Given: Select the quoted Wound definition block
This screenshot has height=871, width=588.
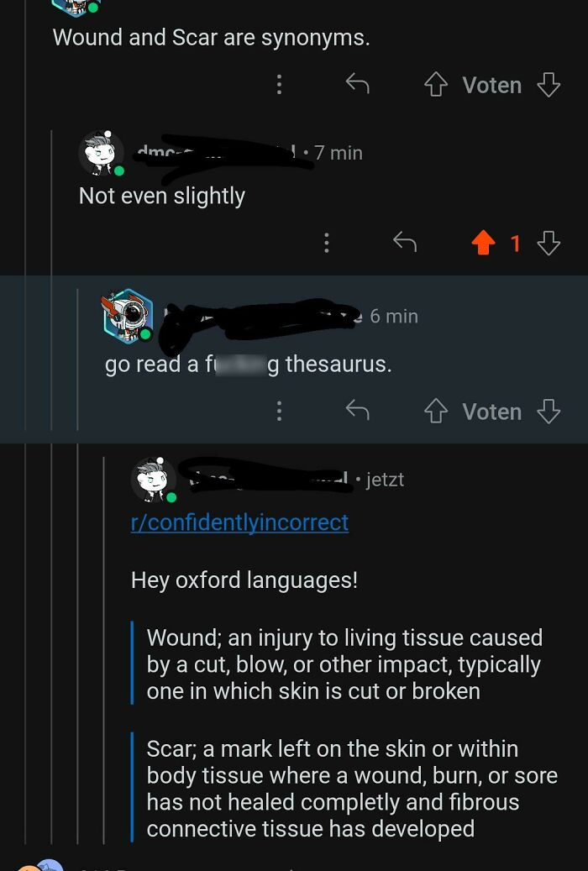Looking at the screenshot, I should pyautogui.click(x=344, y=664).
